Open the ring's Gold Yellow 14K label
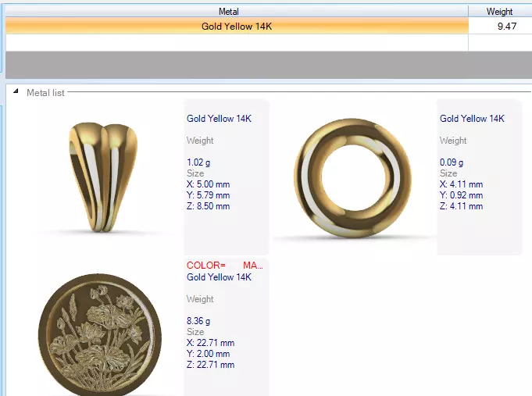 [472, 119]
